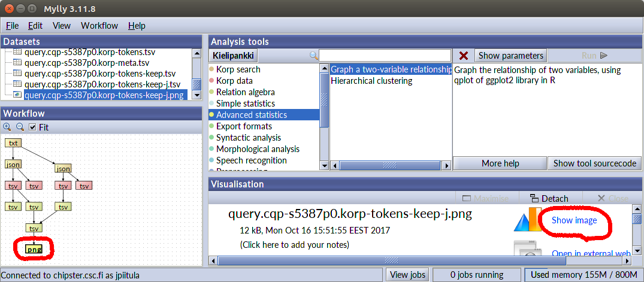Click the red X clear search icon
The height and width of the screenshot is (282, 644).
463,56
